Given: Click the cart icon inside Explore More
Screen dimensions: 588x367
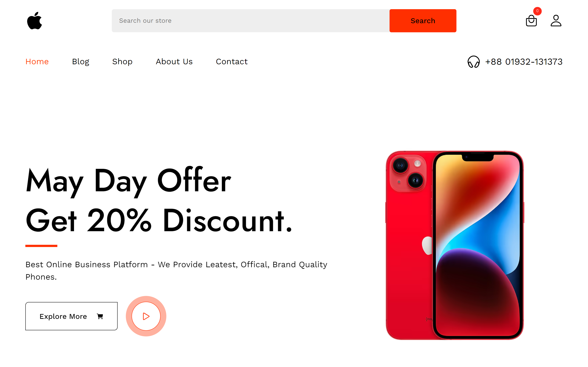Looking at the screenshot, I should point(100,316).
